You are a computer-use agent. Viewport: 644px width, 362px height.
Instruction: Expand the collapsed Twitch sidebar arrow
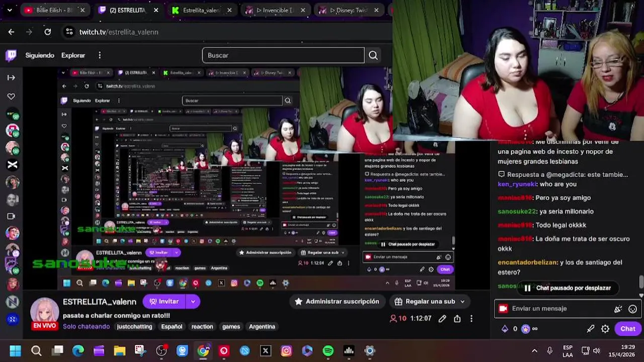click(x=11, y=77)
